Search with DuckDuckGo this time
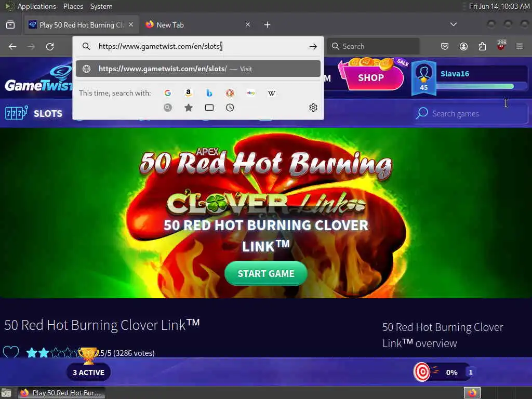 tap(230, 93)
